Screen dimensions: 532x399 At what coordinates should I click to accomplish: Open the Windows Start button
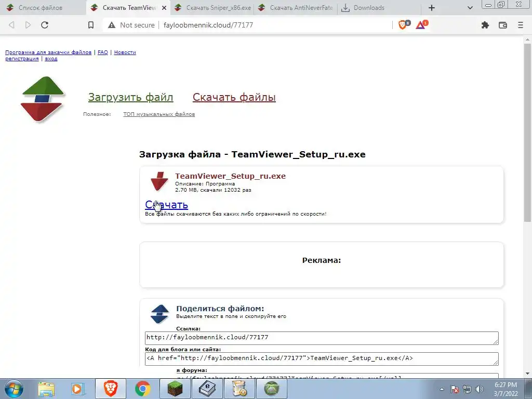(14, 389)
